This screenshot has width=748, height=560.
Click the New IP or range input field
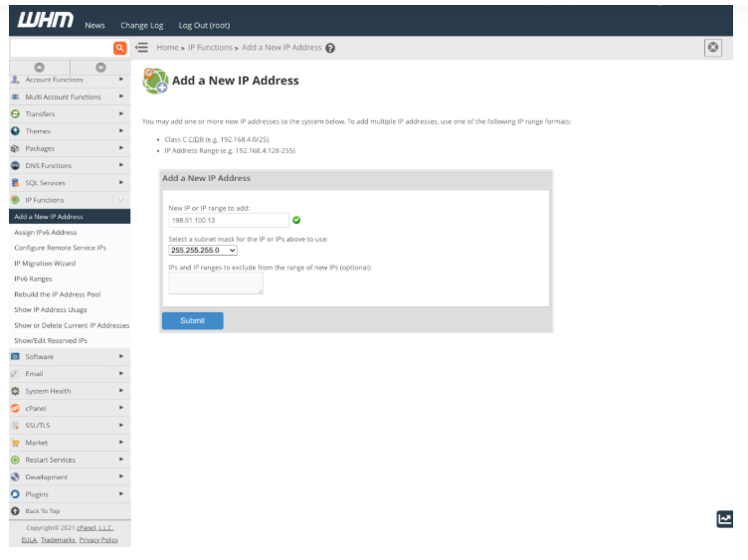pos(228,220)
